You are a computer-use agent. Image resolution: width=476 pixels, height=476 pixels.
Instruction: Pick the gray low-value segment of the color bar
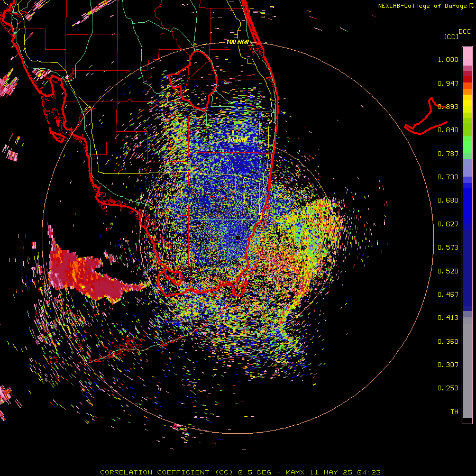pos(467,368)
